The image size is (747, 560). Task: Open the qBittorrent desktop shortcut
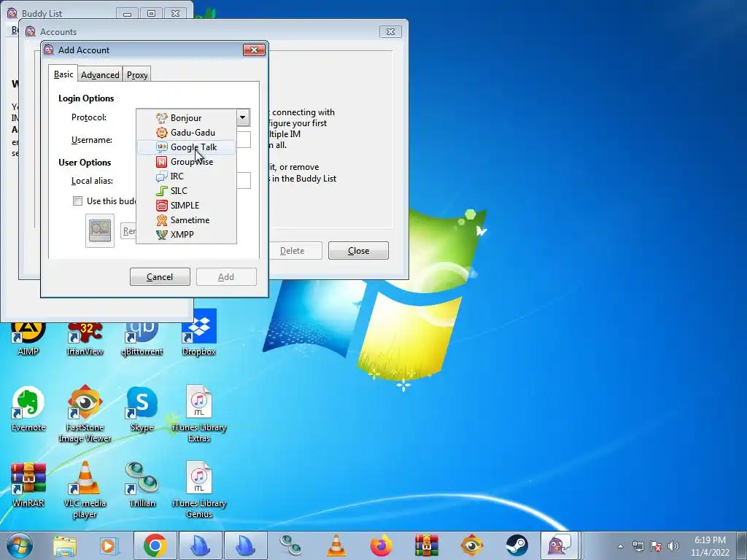click(x=142, y=337)
